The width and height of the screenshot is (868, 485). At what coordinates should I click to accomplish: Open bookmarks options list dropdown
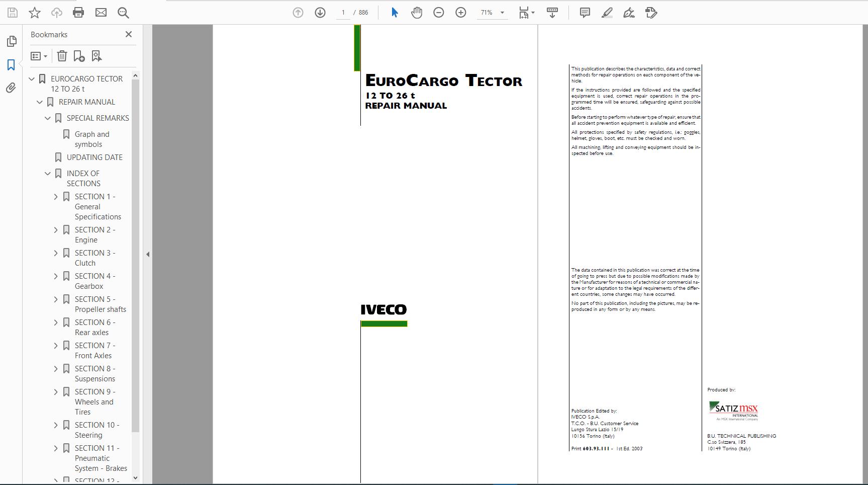pyautogui.click(x=39, y=56)
